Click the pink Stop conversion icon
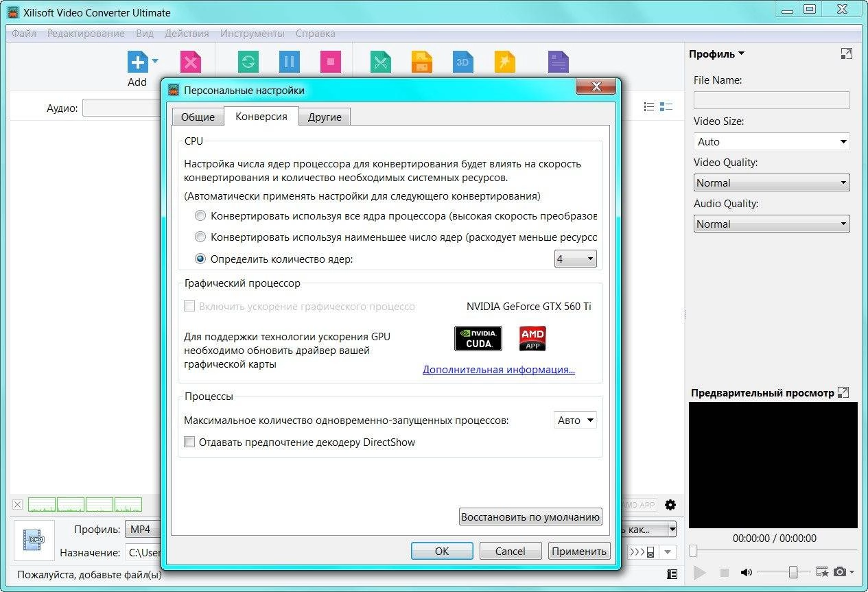 (331, 62)
